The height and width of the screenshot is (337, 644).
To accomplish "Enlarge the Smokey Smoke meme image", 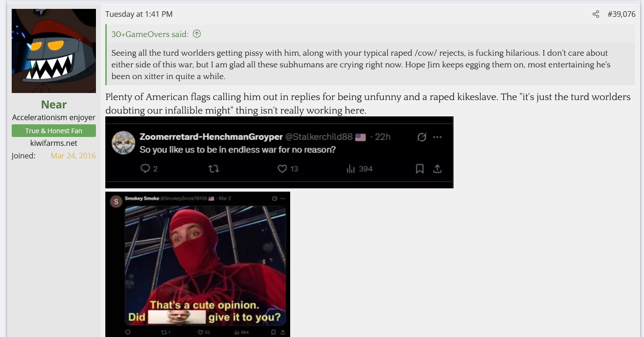I will tap(198, 264).
